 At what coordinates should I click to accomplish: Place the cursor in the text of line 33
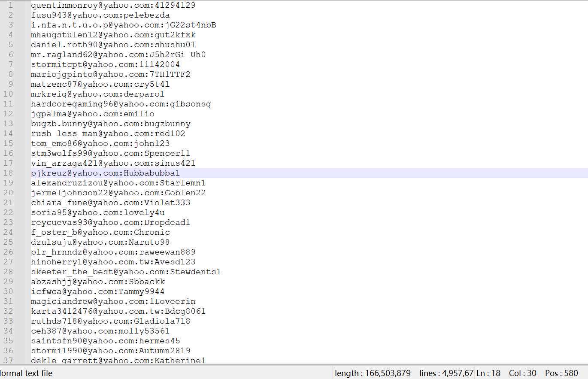(111, 321)
